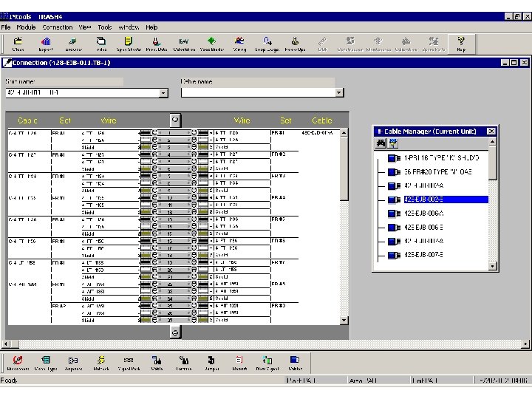The width and height of the screenshot is (532, 399).
Task: Click the Cable Manager scrollbar thumb
Action: point(492,163)
